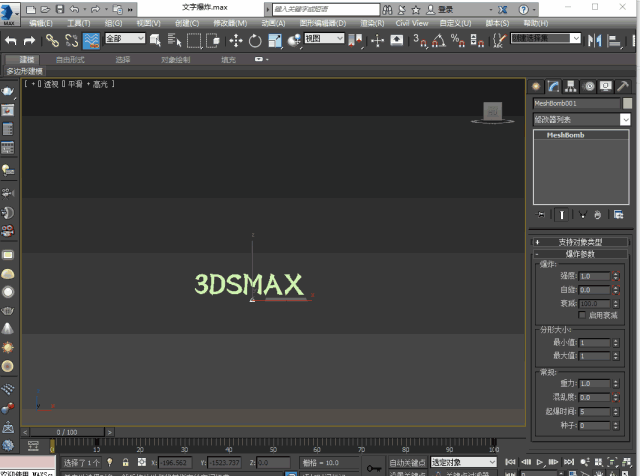Click the time slider 0 / 100 handle
640x476 pixels.
click(67, 432)
